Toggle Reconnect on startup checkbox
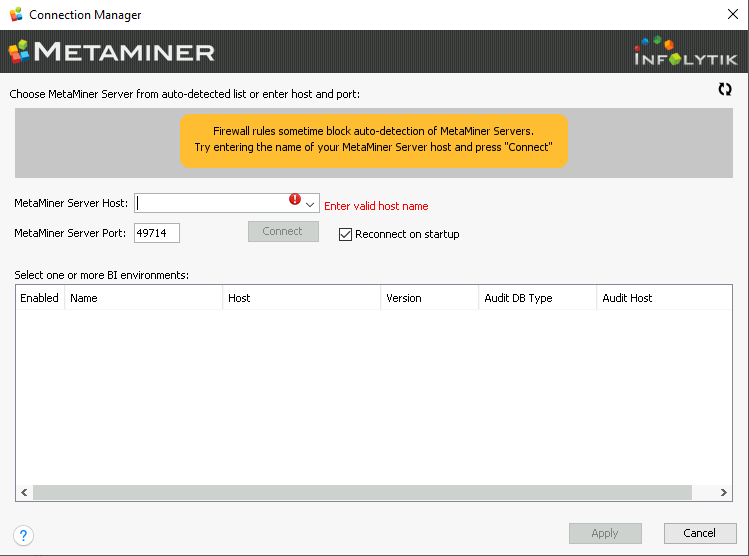This screenshot has width=749, height=556. (x=345, y=235)
